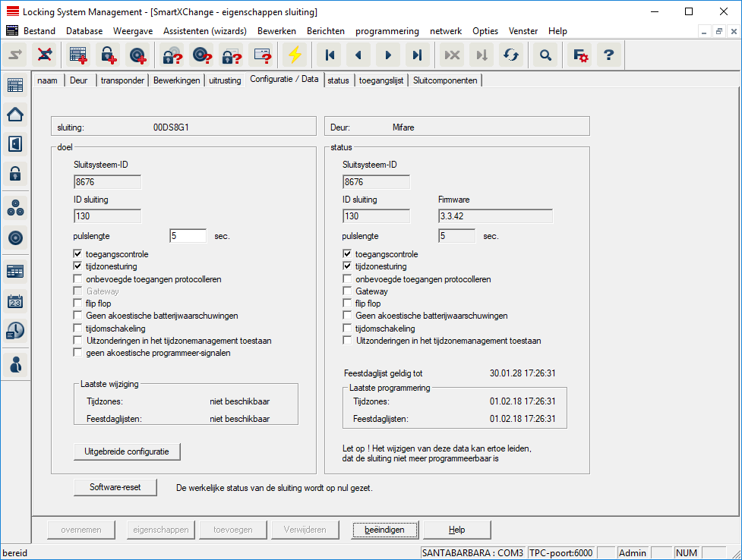Open the programmering menu

(x=387, y=31)
